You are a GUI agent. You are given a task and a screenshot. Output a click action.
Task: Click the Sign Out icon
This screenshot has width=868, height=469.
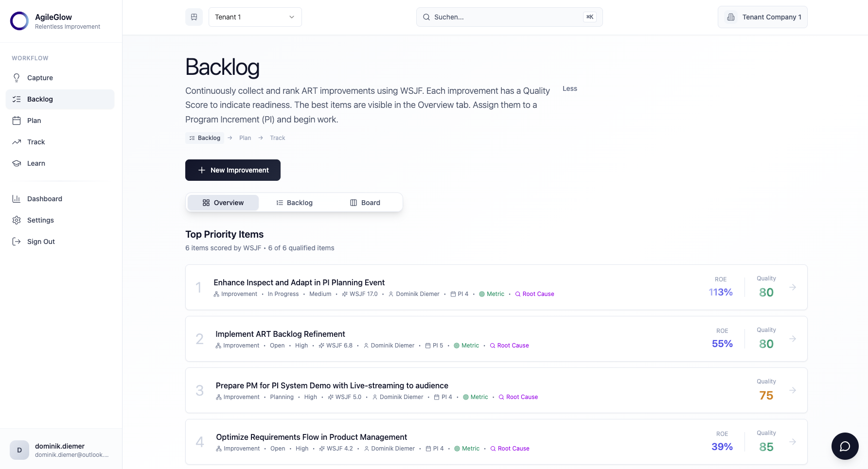16,242
